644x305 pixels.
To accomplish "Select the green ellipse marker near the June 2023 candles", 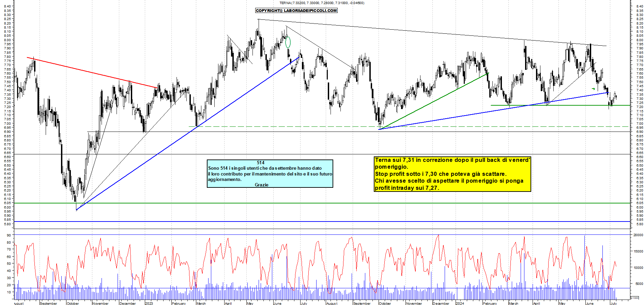I will (288, 42).
